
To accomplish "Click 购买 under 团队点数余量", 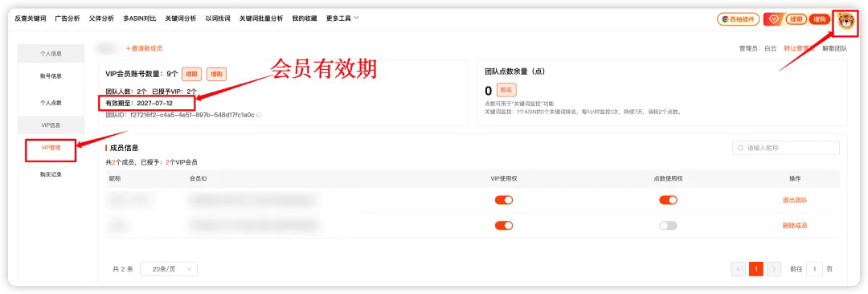I will (x=506, y=90).
